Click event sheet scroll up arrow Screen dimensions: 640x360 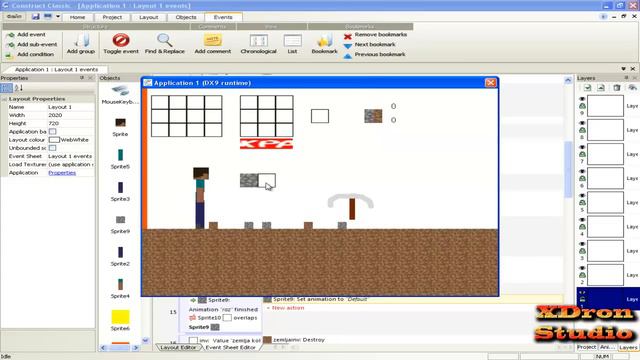coord(568,81)
